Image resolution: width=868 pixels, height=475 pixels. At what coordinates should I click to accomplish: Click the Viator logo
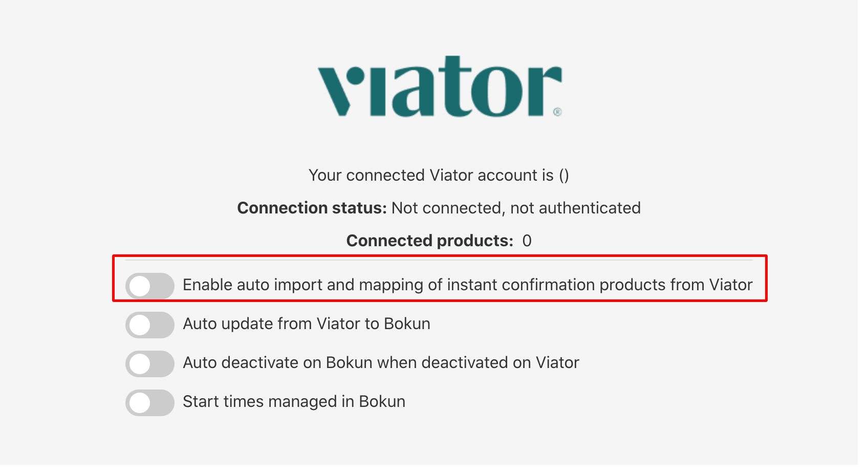[x=440, y=87]
